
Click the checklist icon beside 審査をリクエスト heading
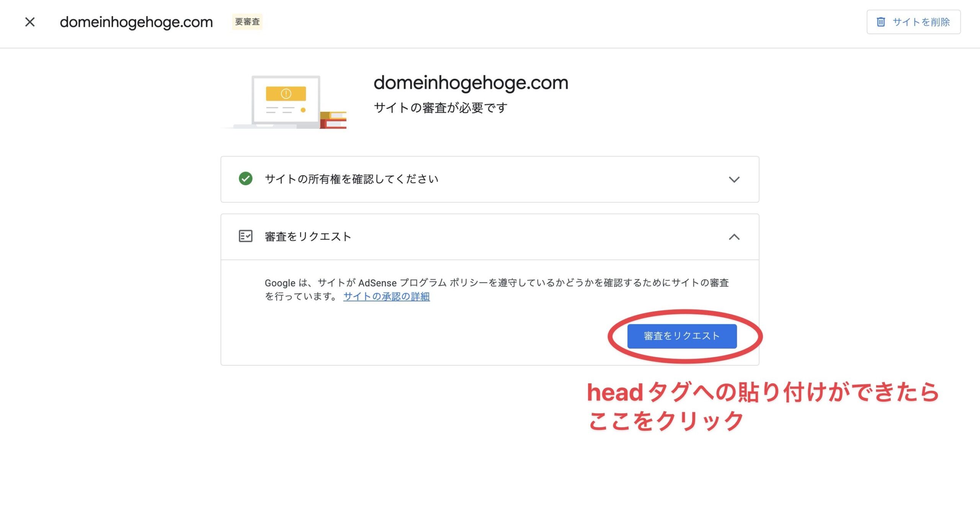tap(245, 236)
